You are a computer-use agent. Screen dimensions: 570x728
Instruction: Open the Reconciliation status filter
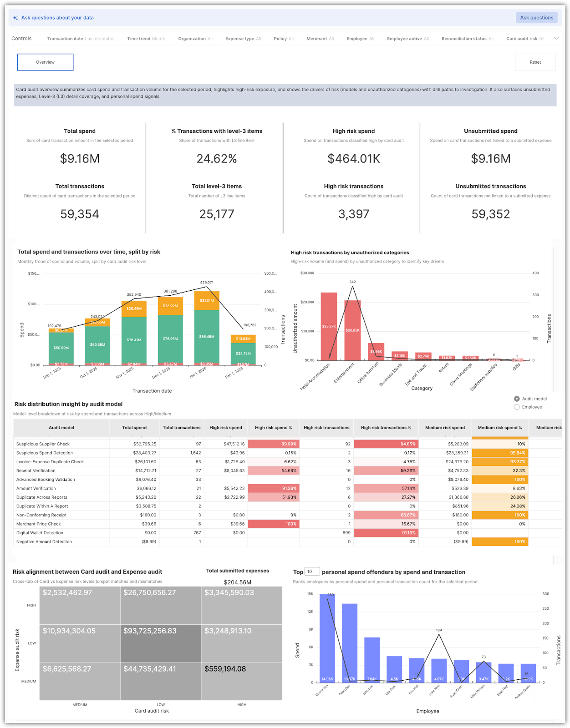(467, 39)
